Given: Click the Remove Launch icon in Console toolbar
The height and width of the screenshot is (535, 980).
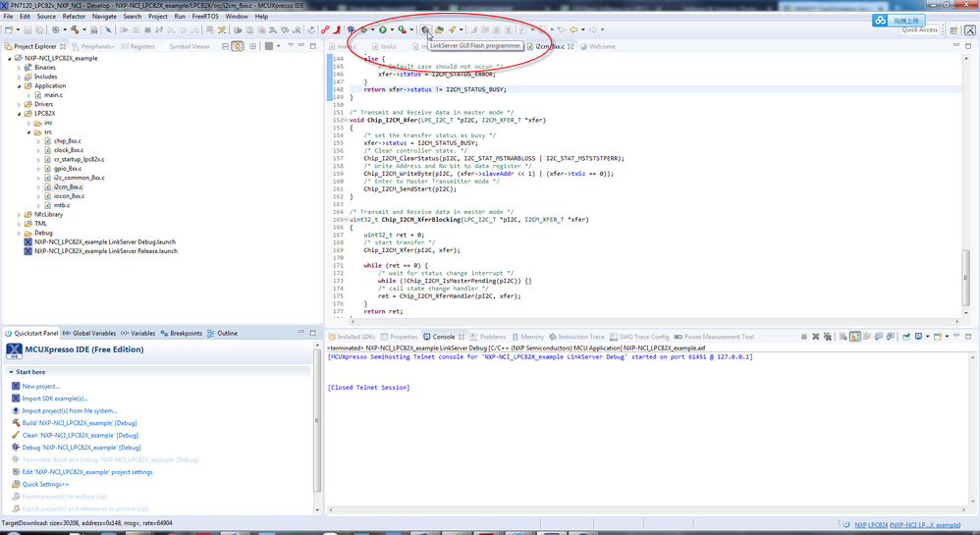Looking at the screenshot, I should click(816, 337).
